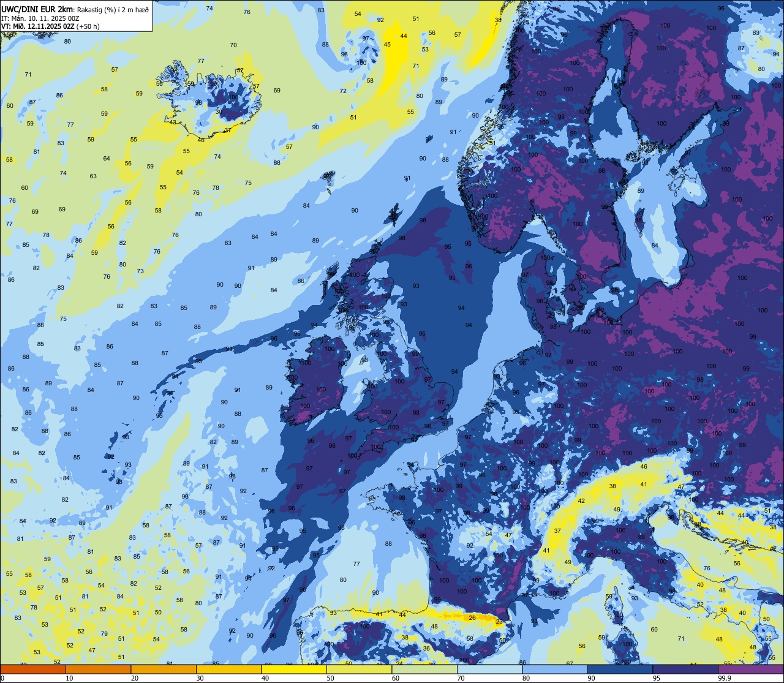Click the golden 30–40 legend segment

[x=228, y=669]
